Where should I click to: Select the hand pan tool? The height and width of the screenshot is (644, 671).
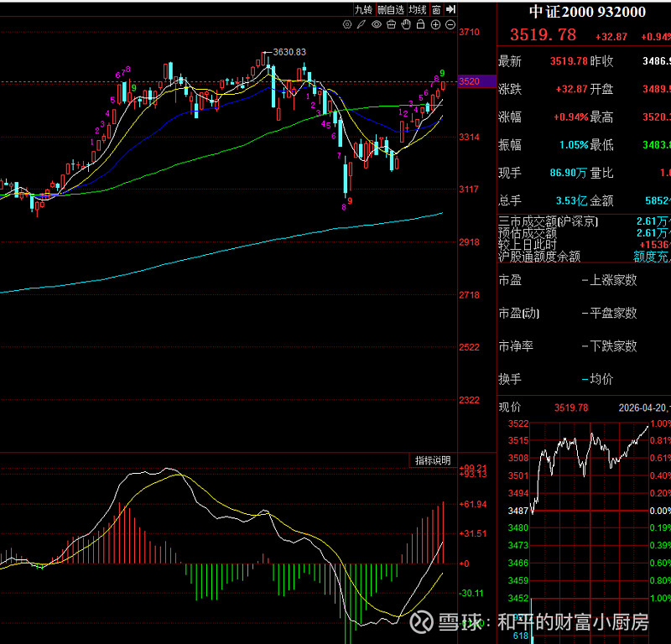click(x=406, y=25)
